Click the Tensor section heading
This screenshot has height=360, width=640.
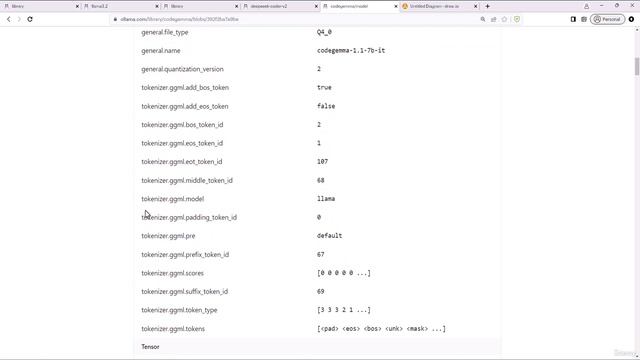click(x=150, y=347)
